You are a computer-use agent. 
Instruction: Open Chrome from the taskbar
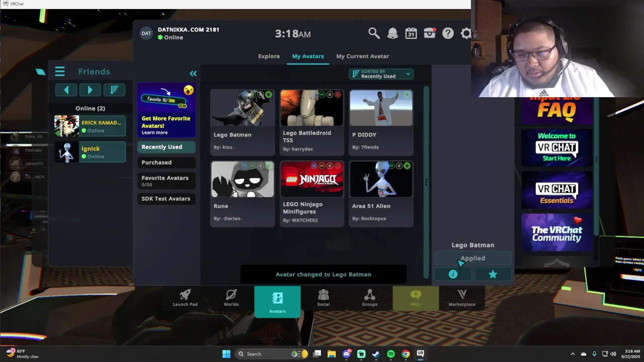pos(406,354)
